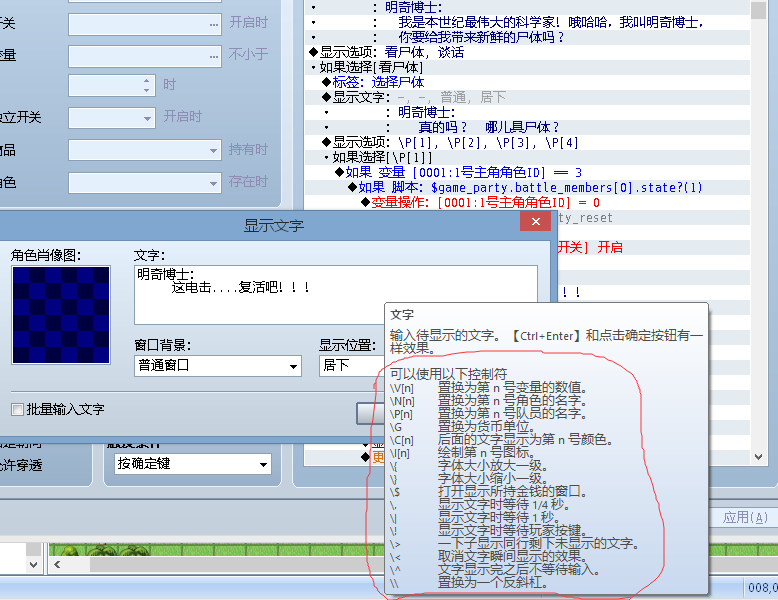
Task: Open the self-switch dropdown beside 开启时
Action: (x=112, y=118)
